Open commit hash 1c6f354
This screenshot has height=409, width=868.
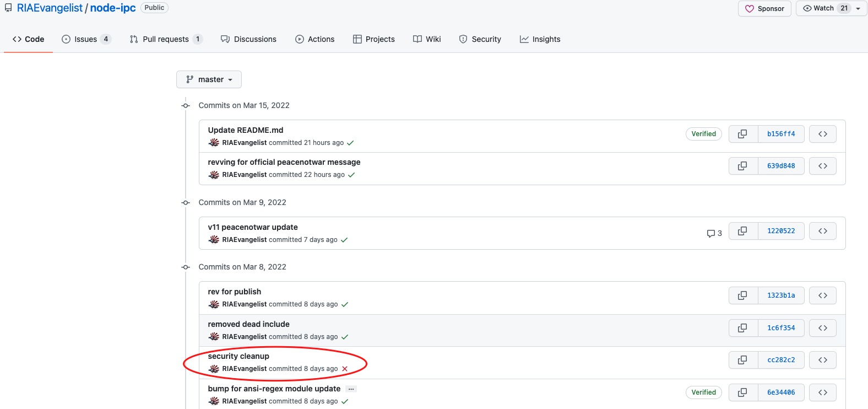781,328
